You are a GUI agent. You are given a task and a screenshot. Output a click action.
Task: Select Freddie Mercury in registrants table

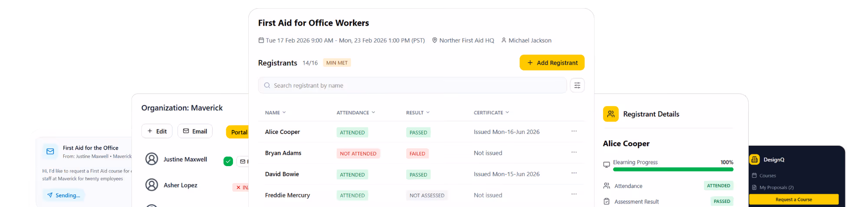pos(287,195)
